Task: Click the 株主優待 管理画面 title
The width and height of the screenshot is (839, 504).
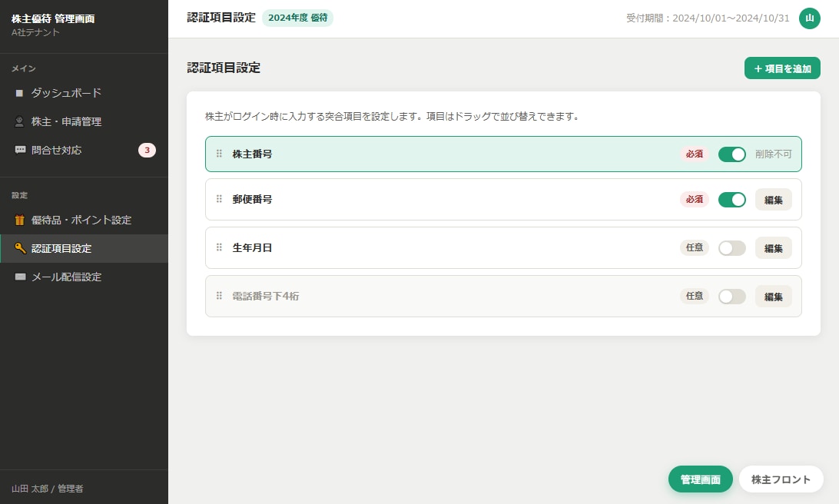Action: click(x=53, y=18)
